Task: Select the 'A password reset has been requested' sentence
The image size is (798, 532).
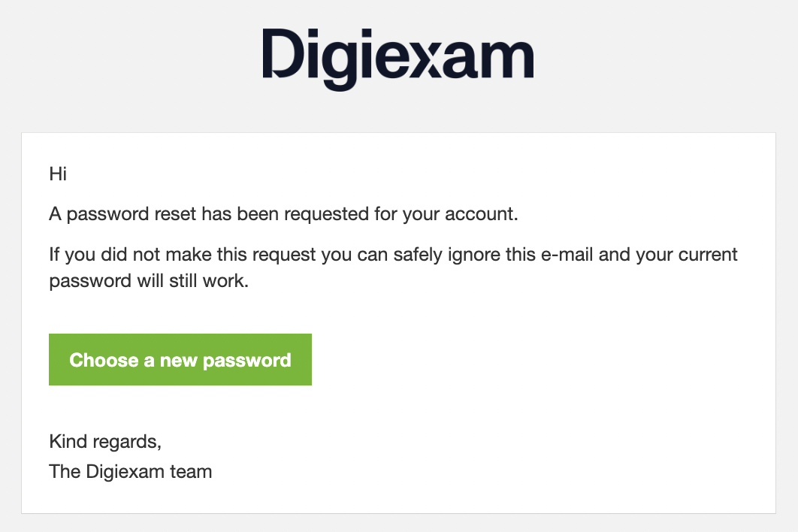Action: 283,214
